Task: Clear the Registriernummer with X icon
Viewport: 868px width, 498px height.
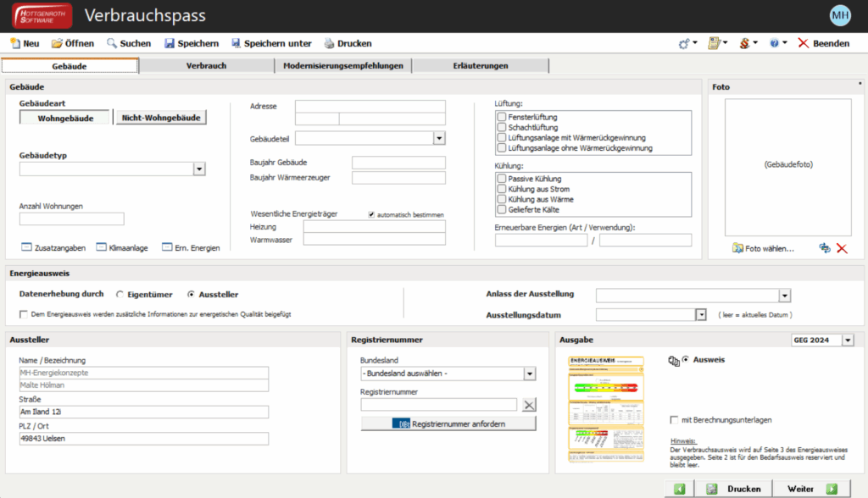Action: pos(530,405)
